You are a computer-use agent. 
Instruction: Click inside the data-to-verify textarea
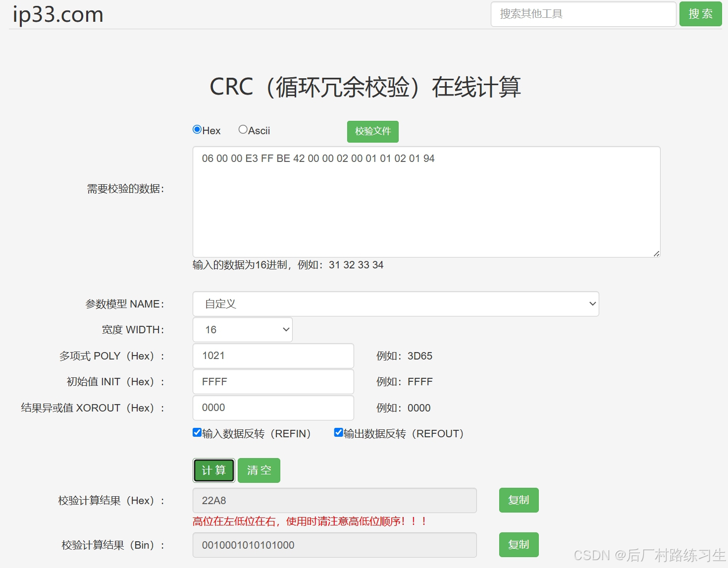pyautogui.click(x=426, y=201)
